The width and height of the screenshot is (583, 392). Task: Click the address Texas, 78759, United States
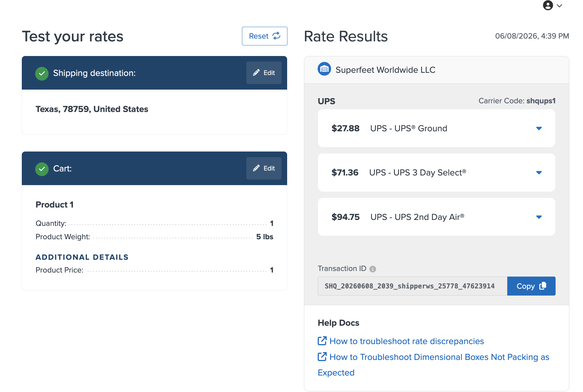point(92,109)
